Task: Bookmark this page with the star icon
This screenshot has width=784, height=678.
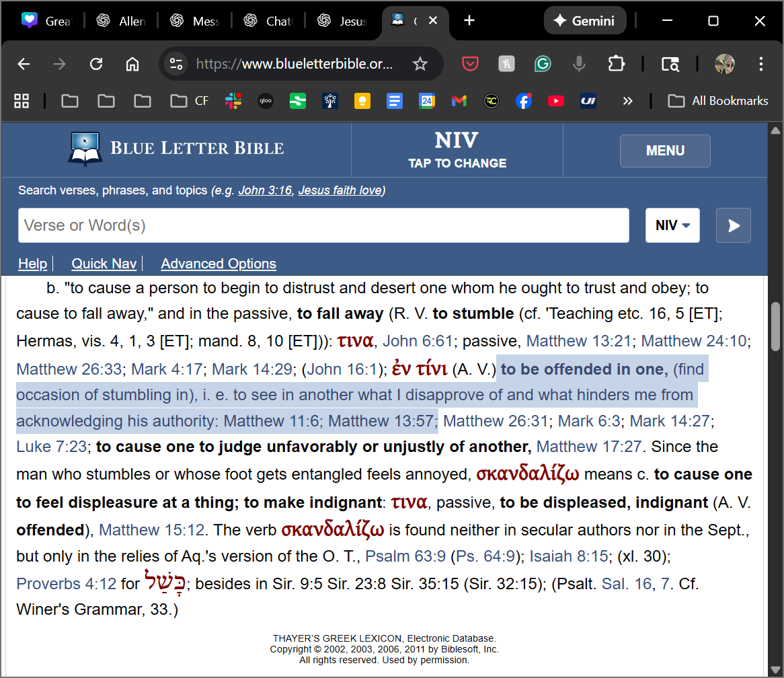Action: 420,64
